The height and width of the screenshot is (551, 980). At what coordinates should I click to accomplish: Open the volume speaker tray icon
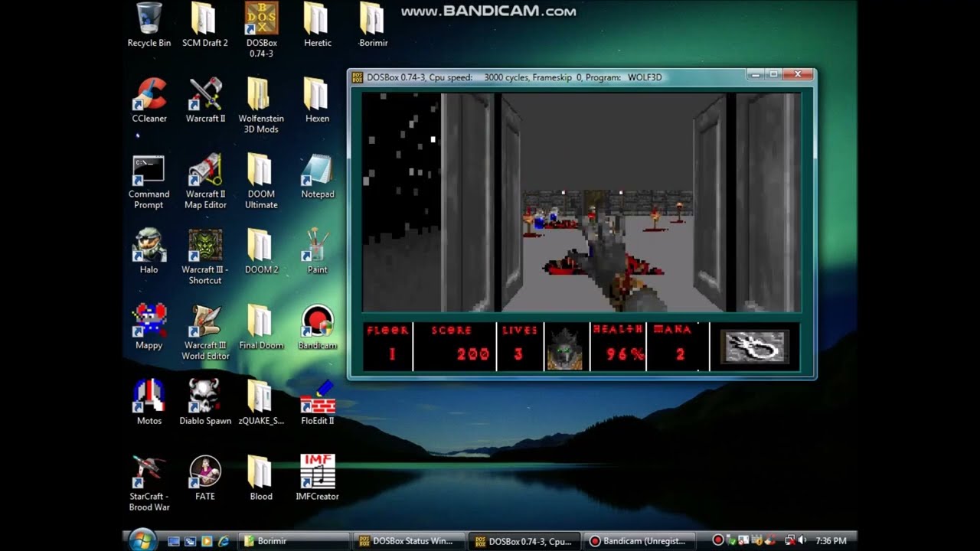pos(802,540)
